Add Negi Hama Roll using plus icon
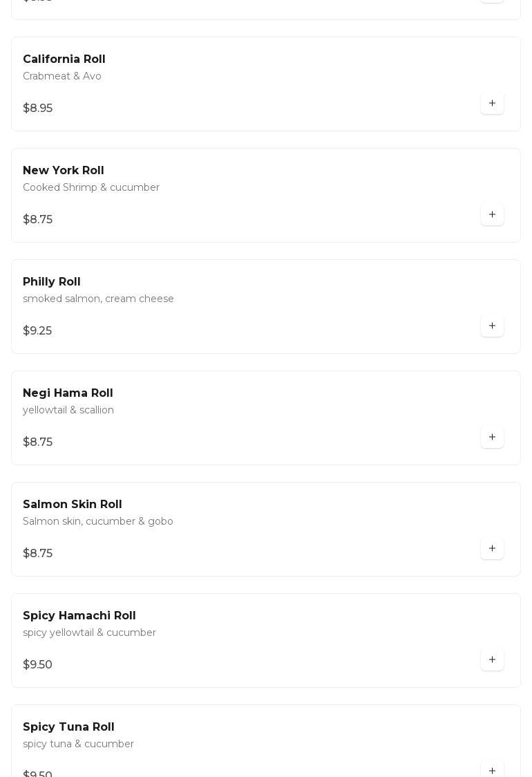Screen dimensions: 532x777 click(492, 438)
